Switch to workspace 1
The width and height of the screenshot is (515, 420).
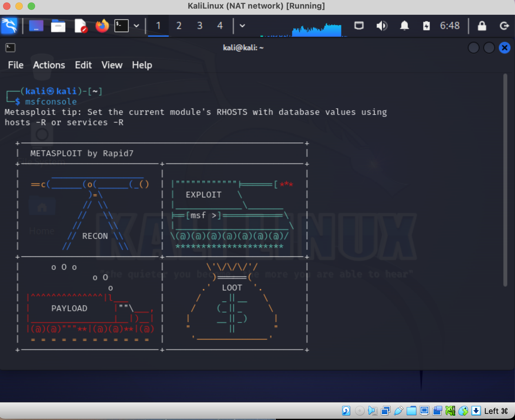point(158,26)
